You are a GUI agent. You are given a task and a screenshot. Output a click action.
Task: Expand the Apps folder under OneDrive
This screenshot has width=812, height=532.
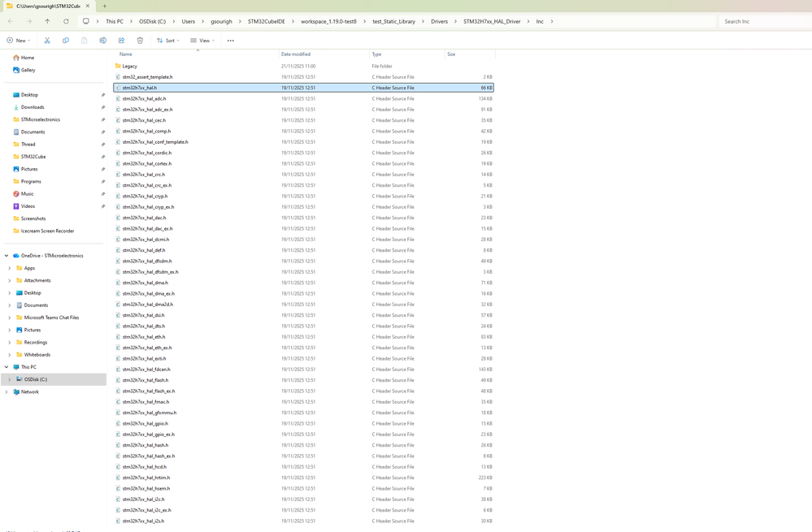click(x=9, y=268)
